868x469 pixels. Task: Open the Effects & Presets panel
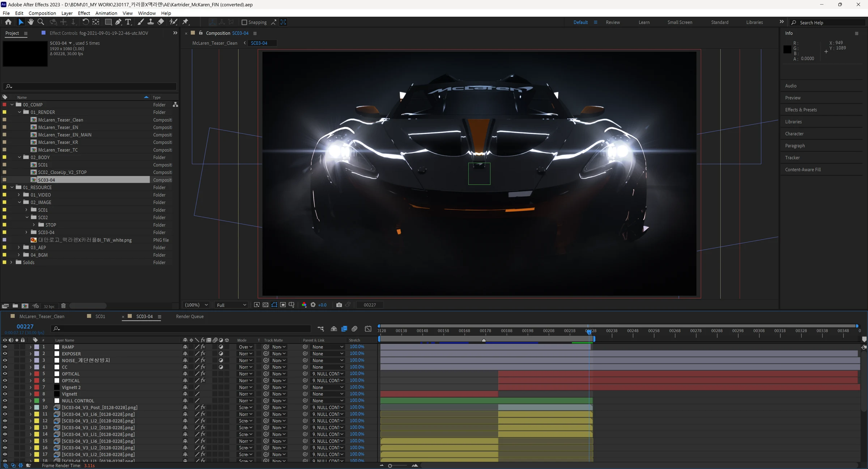coord(801,110)
